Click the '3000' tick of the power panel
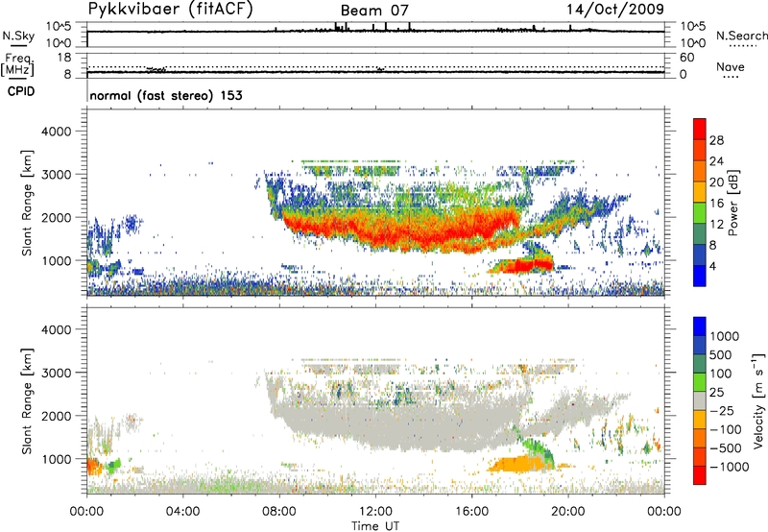This screenshot has width=768, height=532. (57, 175)
